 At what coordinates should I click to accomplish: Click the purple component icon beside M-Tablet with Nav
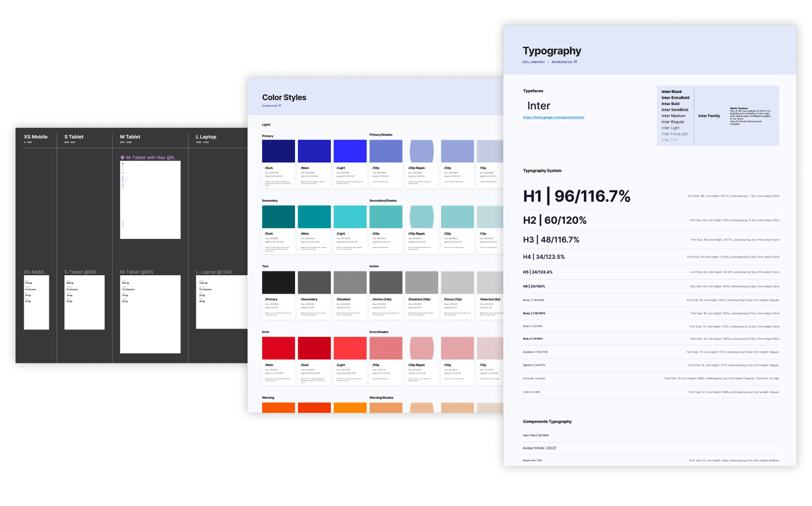tap(122, 157)
